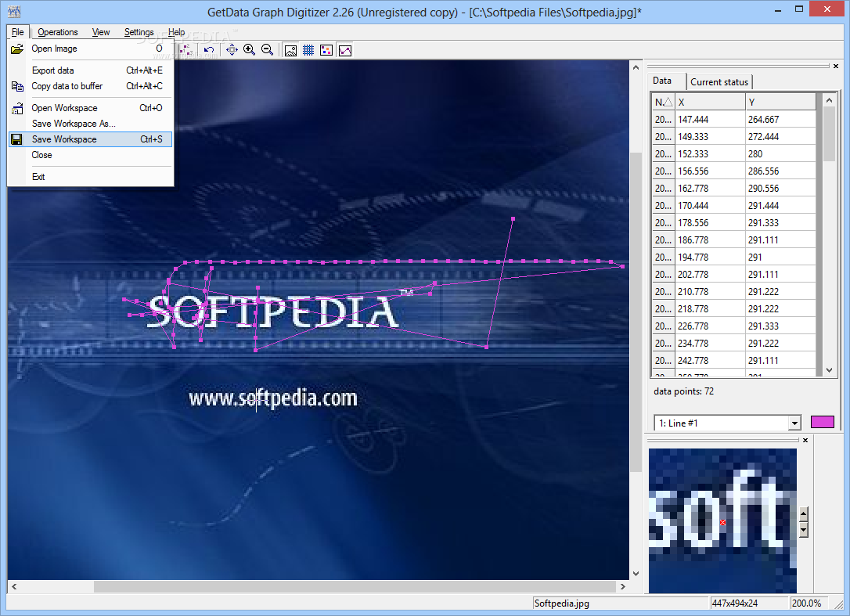Toggle the show lines toolbar button
The image size is (850, 616).
[x=344, y=50]
